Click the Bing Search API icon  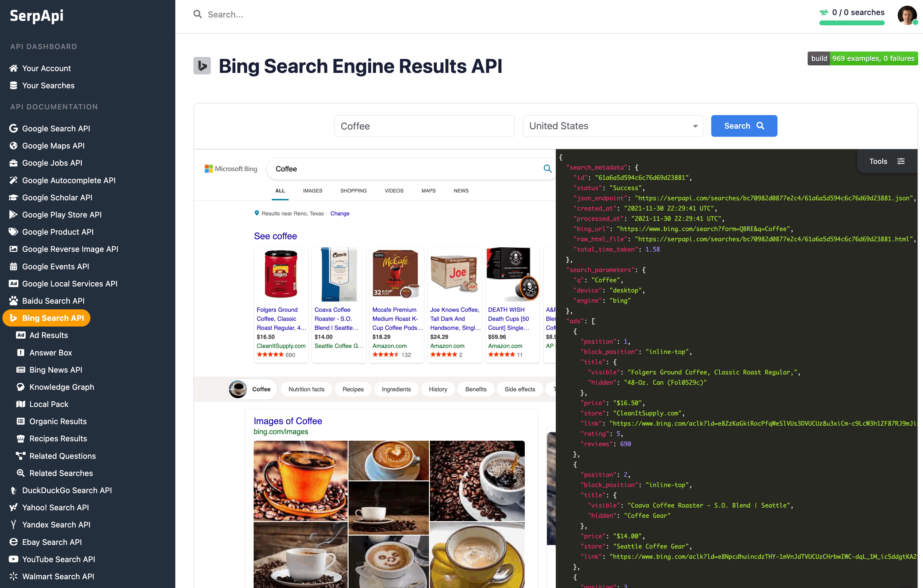[14, 318]
